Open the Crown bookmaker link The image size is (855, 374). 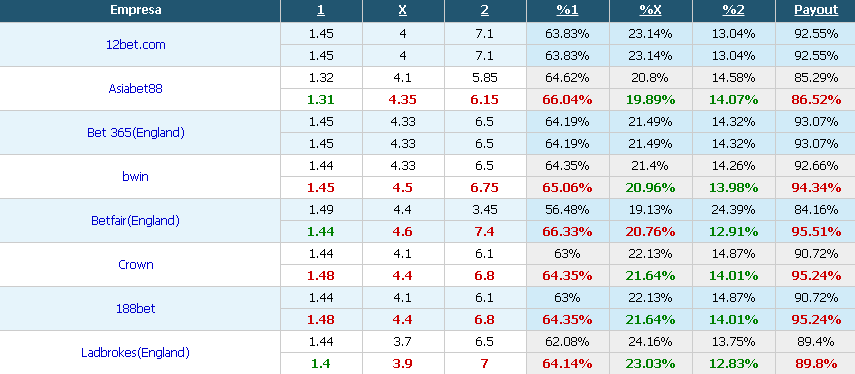tap(136, 264)
